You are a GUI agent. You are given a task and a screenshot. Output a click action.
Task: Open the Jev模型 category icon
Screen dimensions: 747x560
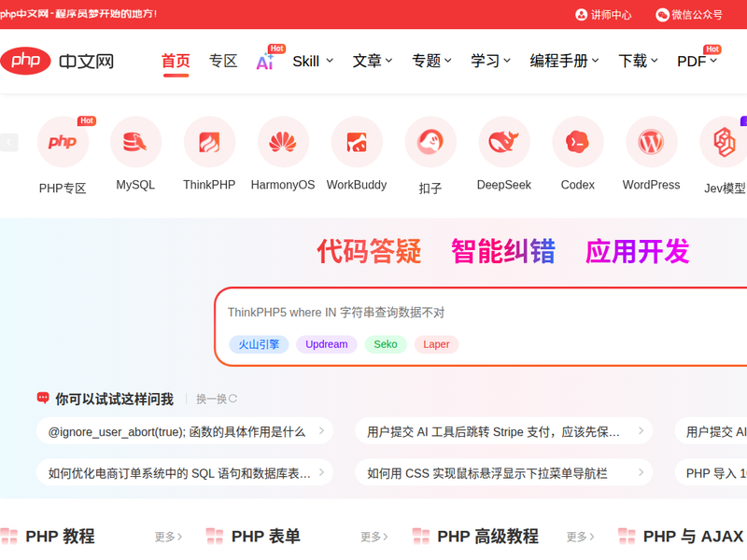click(x=724, y=142)
